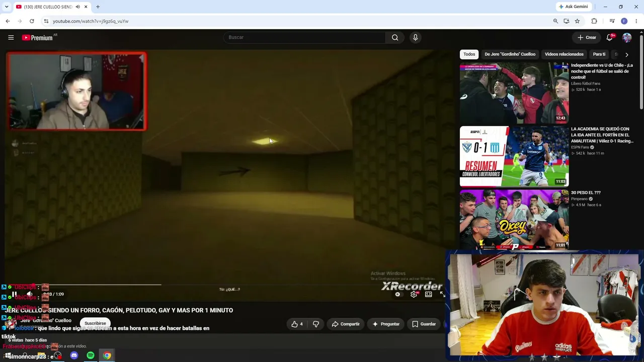Viewport: 644px width, 362px height.
Task: Open video title 'LA ACADEMIA SE QUEDÓ CON'
Action: [x=602, y=135]
